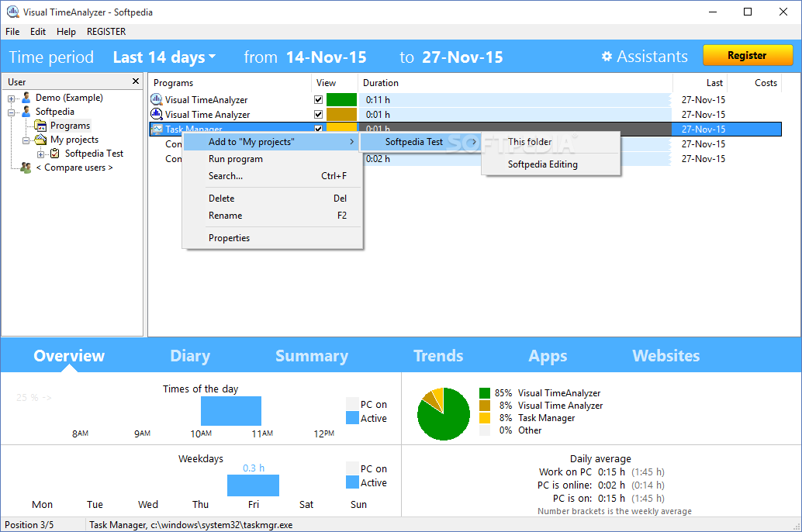Click the 10AM bar in Times of day chart
The height and width of the screenshot is (532, 802).
click(x=231, y=411)
